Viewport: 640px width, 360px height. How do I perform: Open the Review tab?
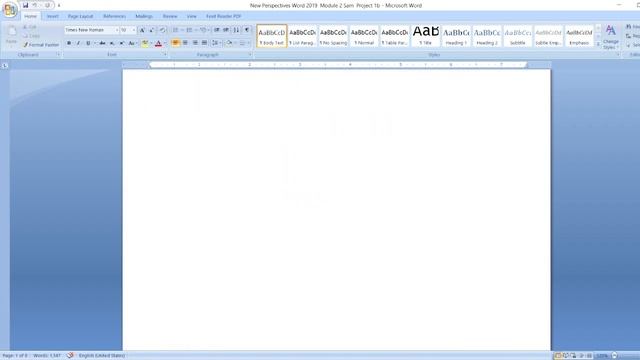point(170,16)
